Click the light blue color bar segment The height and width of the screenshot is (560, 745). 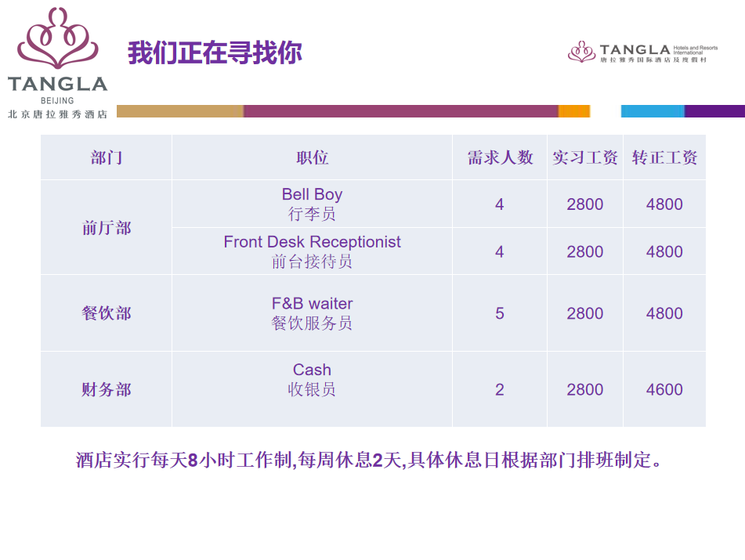pyautogui.click(x=653, y=111)
